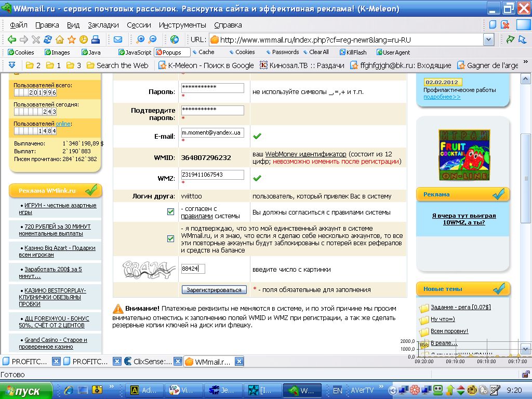532x399 pixels.
Task: Open the Справка menu
Action: [228, 25]
